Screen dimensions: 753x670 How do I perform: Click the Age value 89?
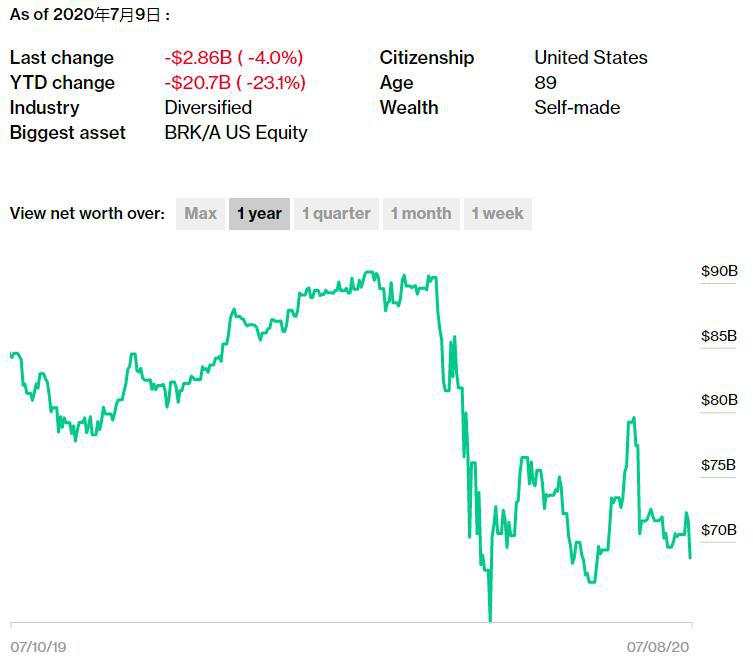point(546,82)
